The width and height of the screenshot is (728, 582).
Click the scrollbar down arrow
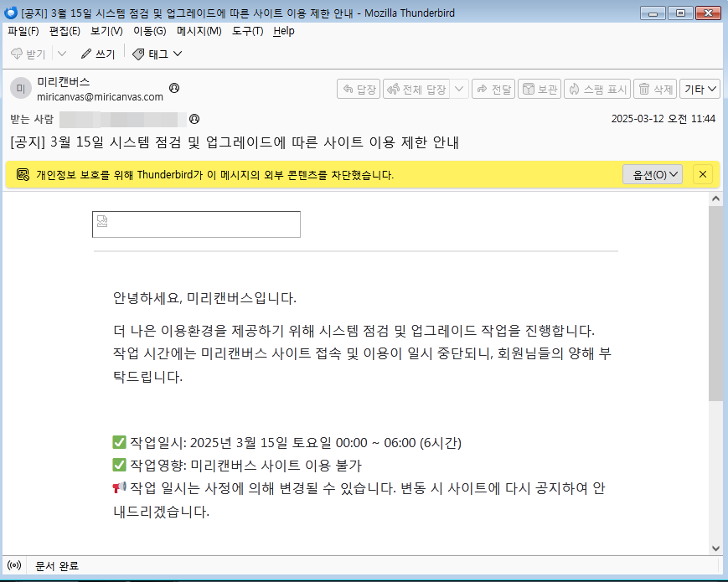pos(715,549)
